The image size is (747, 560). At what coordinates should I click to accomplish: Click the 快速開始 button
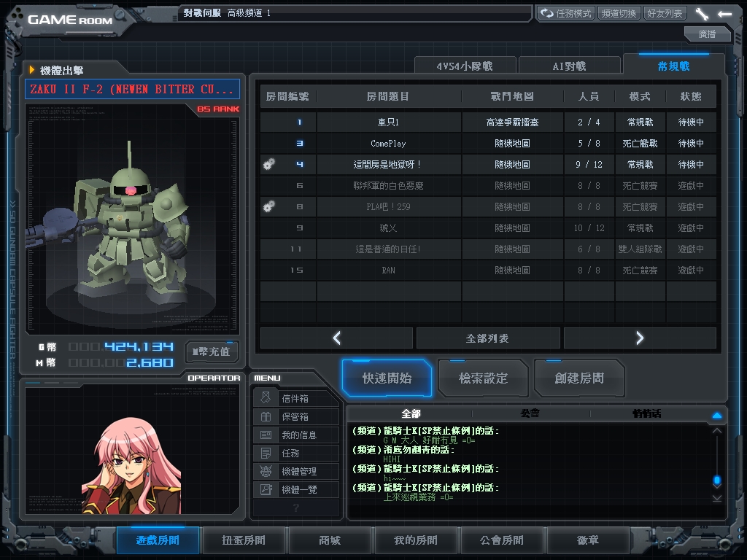[x=387, y=378]
